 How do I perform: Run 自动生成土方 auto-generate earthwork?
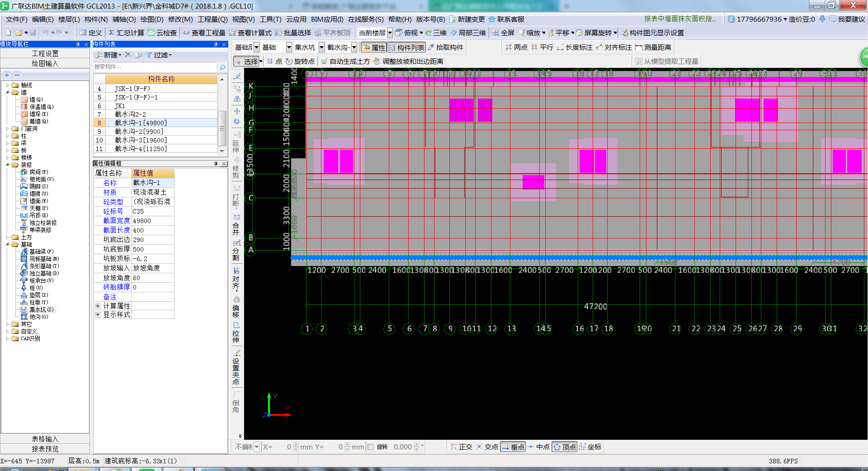point(345,61)
